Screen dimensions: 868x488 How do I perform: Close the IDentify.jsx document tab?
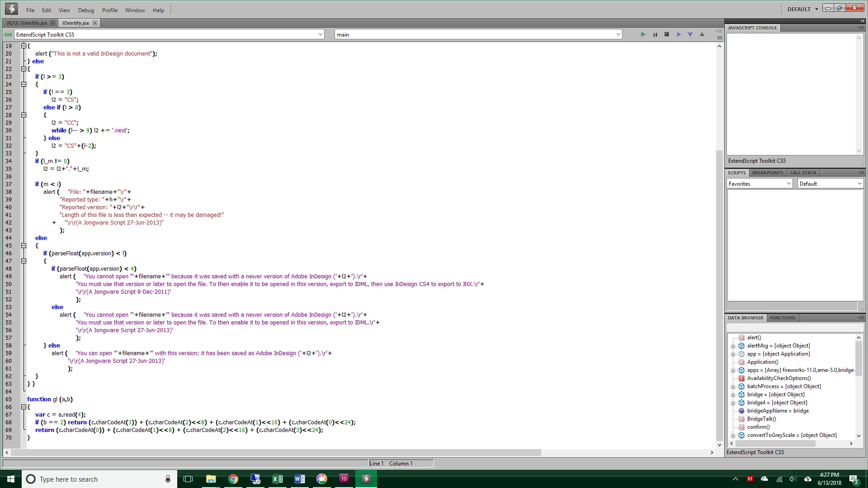point(94,23)
